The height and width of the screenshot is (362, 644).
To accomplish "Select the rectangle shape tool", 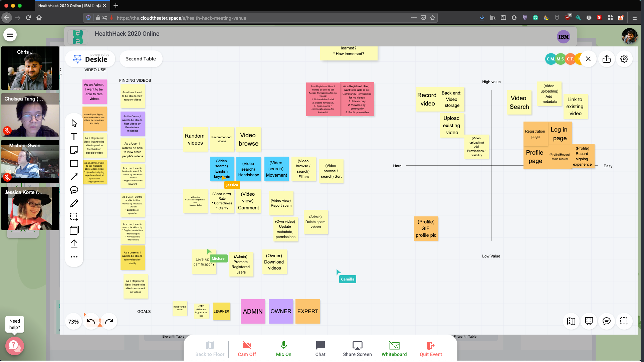I will click(x=74, y=163).
